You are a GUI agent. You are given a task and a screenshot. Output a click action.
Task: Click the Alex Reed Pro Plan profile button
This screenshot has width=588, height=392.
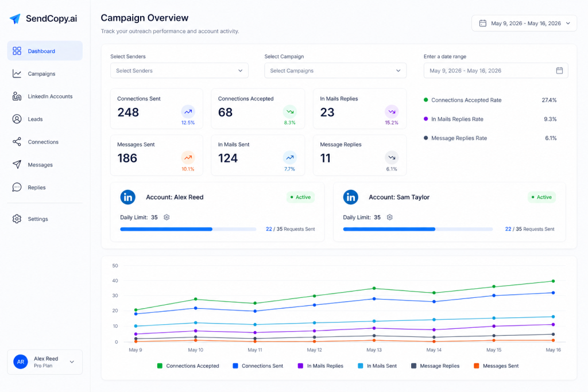(x=45, y=362)
